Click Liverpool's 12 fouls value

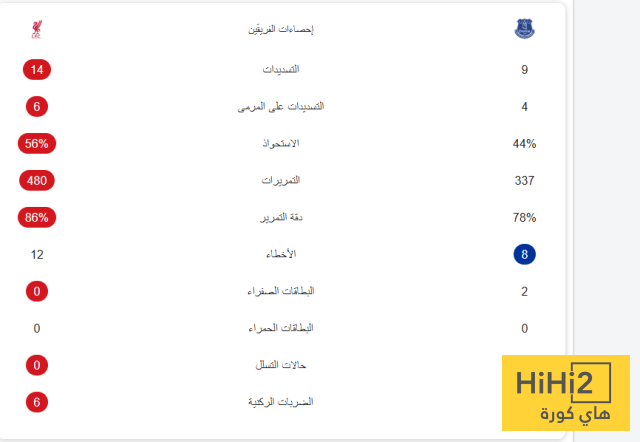(37, 254)
